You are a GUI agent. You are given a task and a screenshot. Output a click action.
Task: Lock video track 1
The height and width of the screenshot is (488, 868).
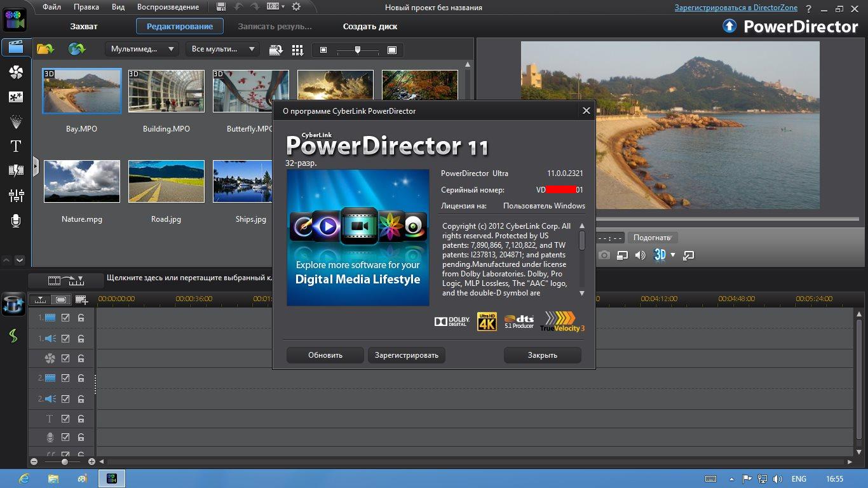(81, 318)
